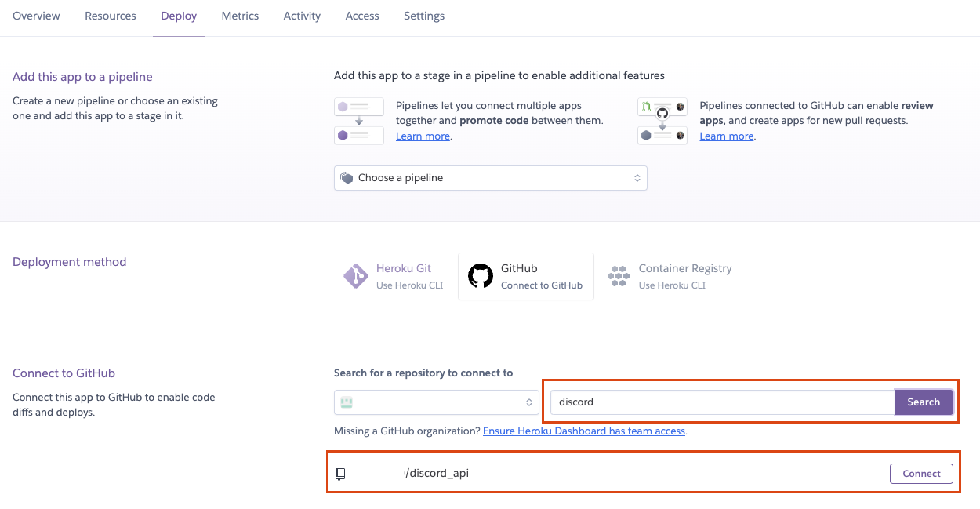Click the repository search field containing discord
Viewport: 980px width, 509px height.
[x=723, y=402]
